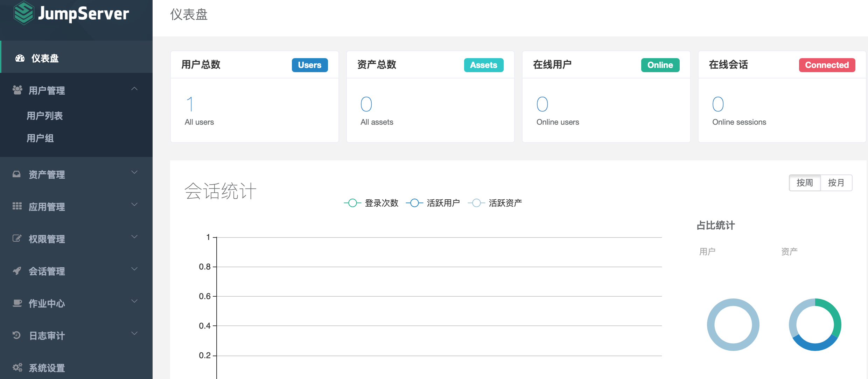Open 用户组 submenu item
The height and width of the screenshot is (379, 868).
(x=40, y=138)
